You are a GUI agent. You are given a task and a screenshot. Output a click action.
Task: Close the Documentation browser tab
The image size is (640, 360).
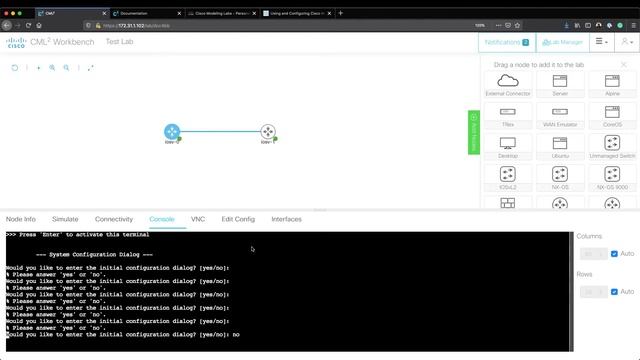pos(179,13)
